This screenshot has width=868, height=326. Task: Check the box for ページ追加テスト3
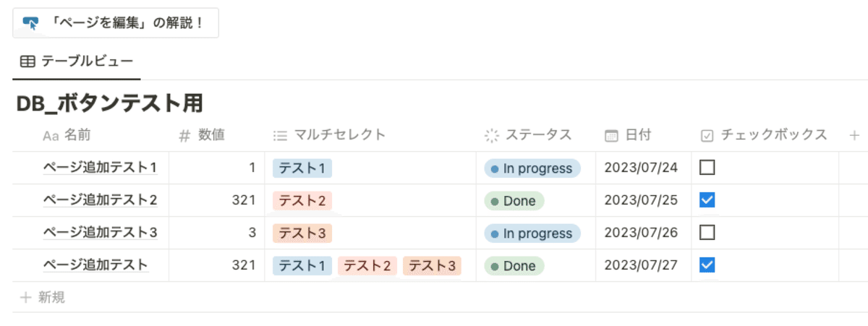[707, 233]
